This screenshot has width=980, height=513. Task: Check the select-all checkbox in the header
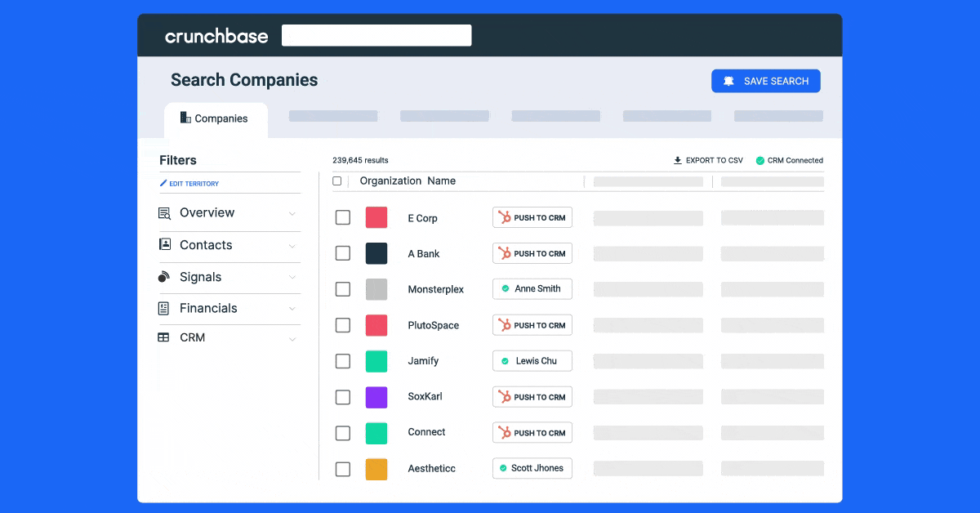pyautogui.click(x=337, y=181)
